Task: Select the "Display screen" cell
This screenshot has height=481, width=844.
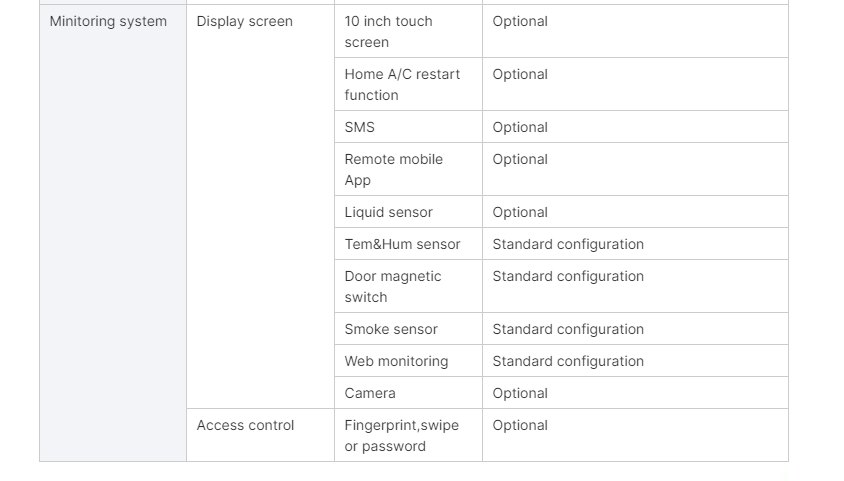Action: tap(245, 21)
